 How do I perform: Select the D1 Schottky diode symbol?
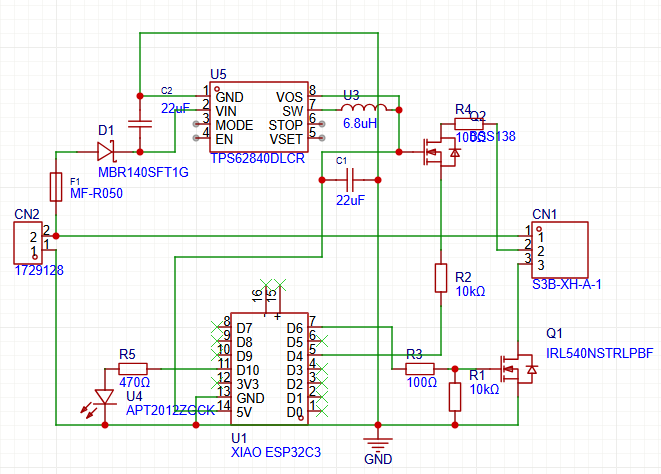click(x=106, y=151)
